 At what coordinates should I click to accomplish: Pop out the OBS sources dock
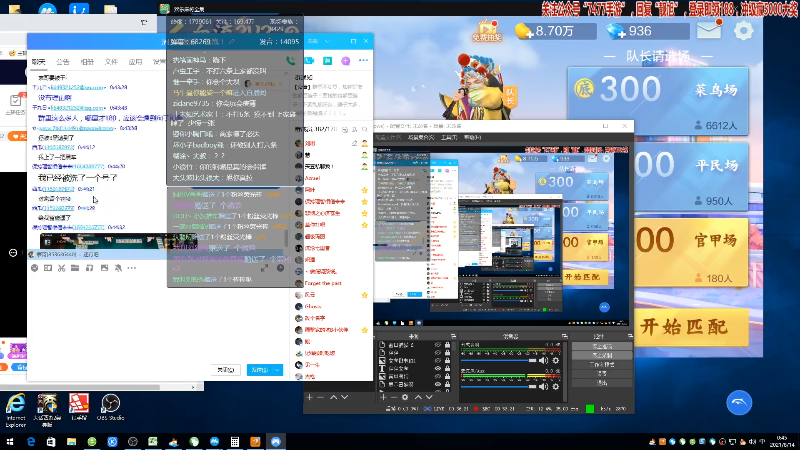453,336
